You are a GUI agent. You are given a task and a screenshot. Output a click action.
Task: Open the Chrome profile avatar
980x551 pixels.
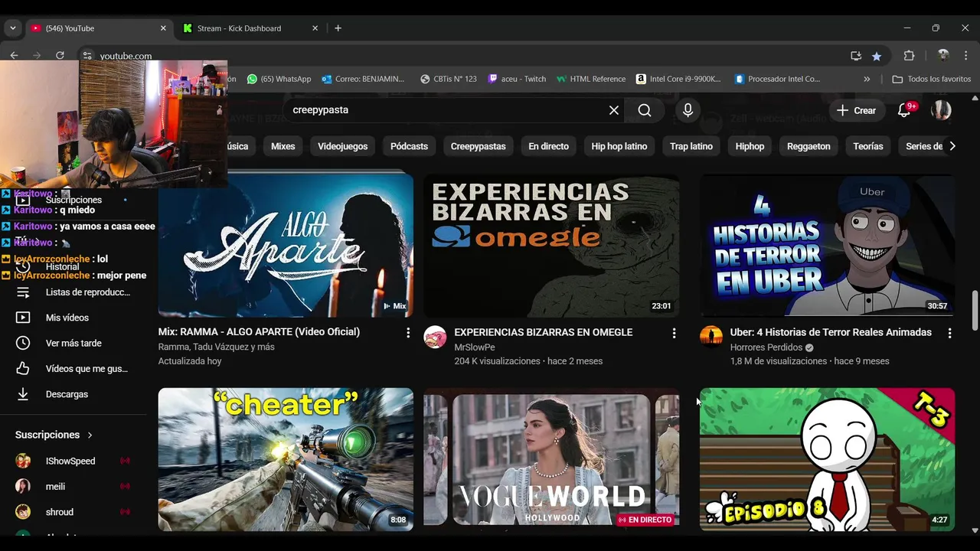943,55
